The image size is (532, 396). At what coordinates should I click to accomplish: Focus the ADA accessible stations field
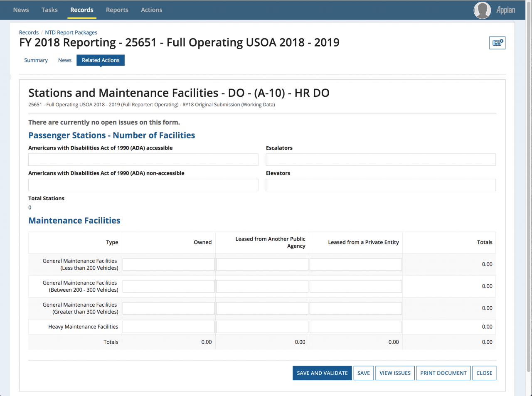pyautogui.click(x=143, y=160)
